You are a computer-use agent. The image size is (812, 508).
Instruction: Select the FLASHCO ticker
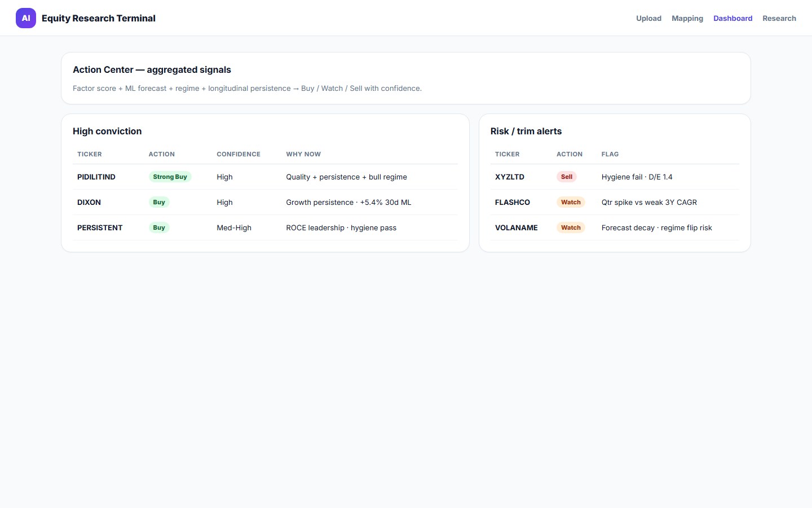[x=513, y=202]
